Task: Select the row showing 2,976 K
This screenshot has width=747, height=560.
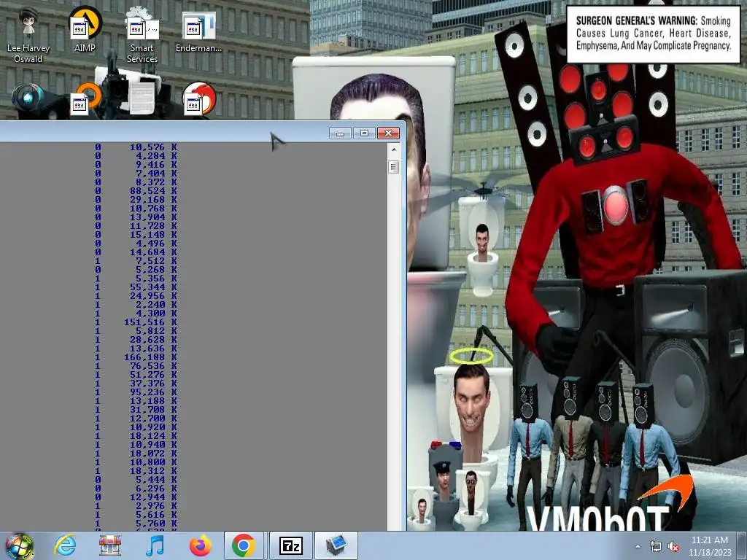Action: click(136, 506)
